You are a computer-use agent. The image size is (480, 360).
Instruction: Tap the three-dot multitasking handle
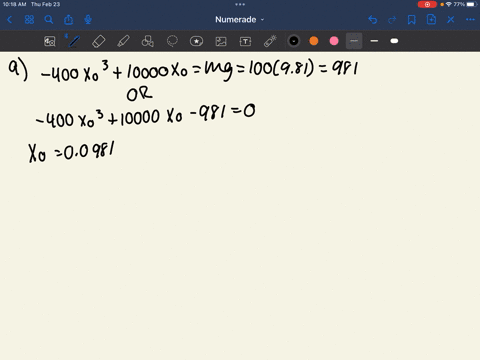(240, 4)
